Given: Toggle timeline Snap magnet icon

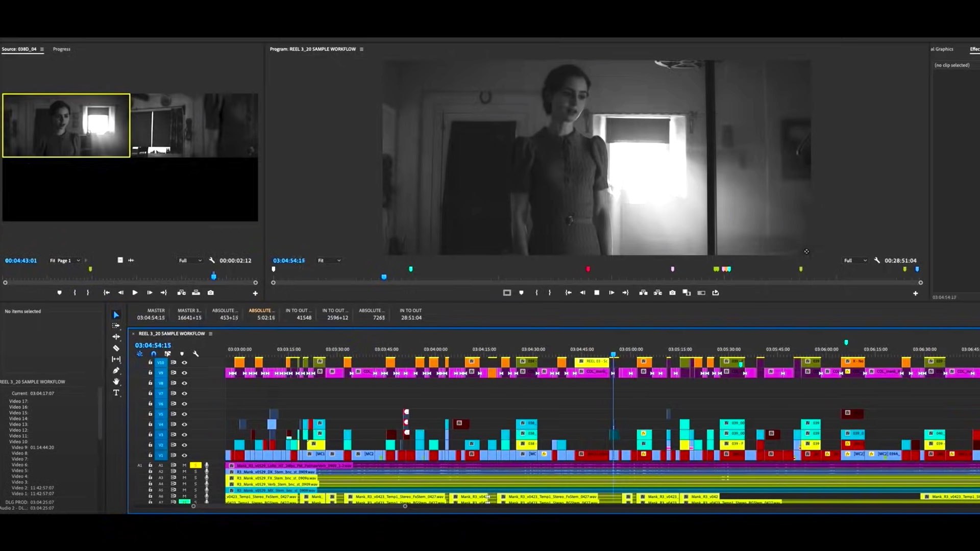Looking at the screenshot, I should coord(154,354).
